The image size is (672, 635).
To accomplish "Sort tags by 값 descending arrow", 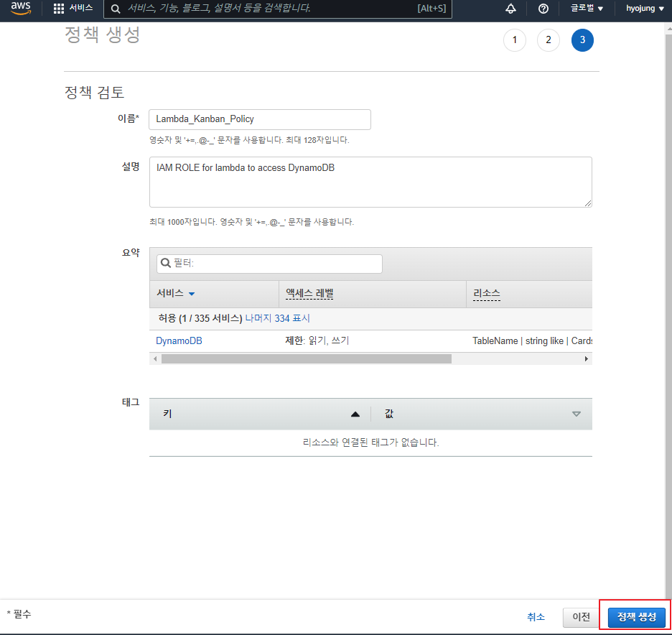I will tap(577, 414).
